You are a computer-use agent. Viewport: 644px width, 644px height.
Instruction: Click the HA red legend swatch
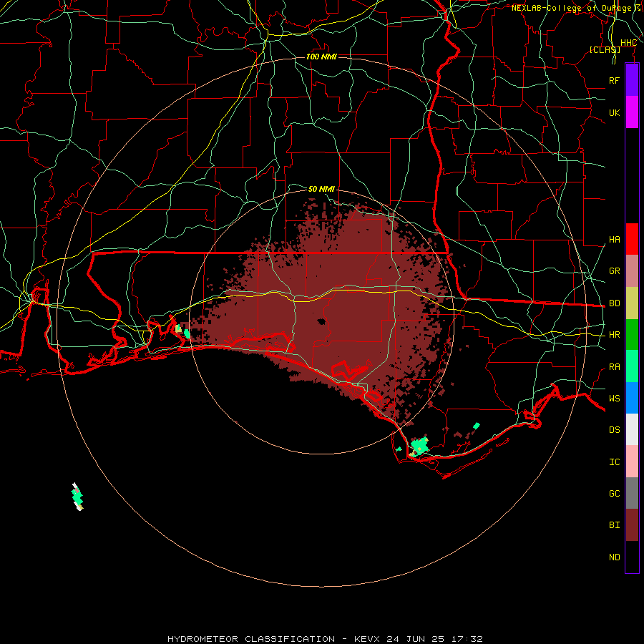[632, 239]
